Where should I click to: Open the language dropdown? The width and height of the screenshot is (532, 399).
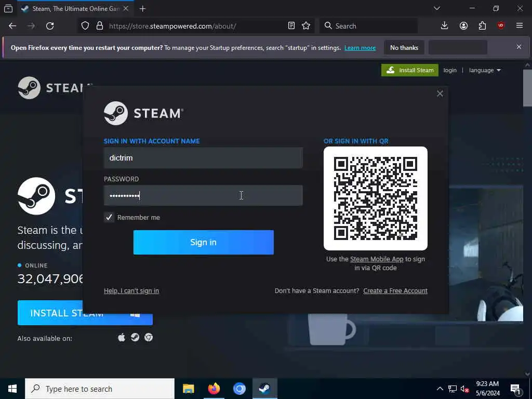485,70
